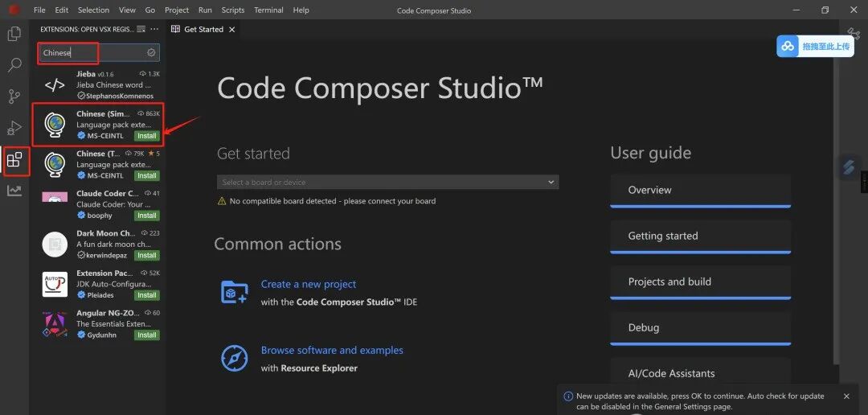Open the Run menu
Image resolution: width=868 pixels, height=415 pixels.
pyautogui.click(x=205, y=10)
